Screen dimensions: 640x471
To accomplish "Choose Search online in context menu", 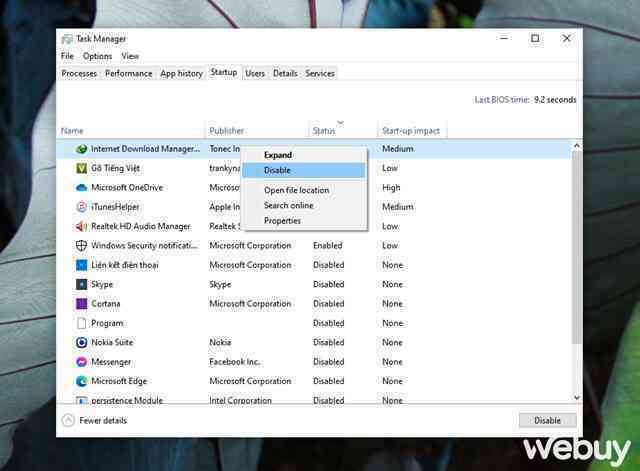I will pyautogui.click(x=304, y=205).
